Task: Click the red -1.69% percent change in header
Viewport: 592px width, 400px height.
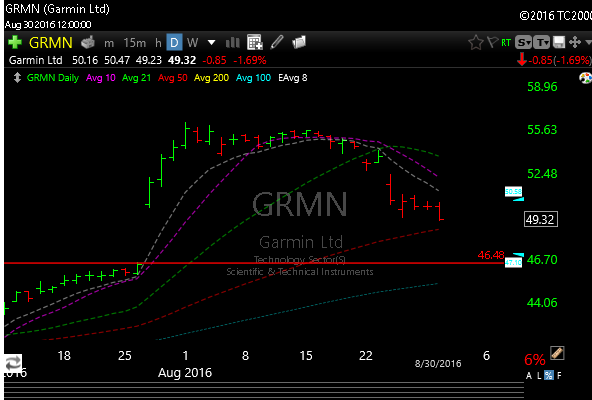Action: coord(250,60)
